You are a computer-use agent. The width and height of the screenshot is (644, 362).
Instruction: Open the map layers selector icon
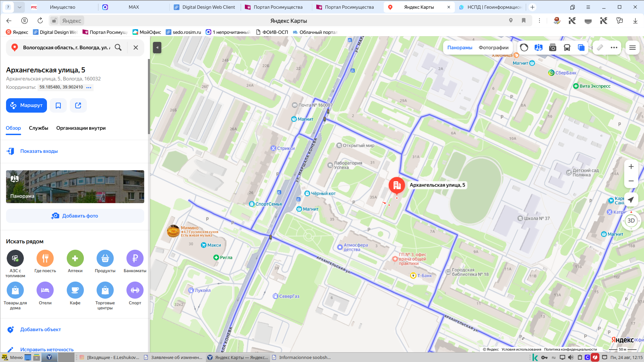click(x=581, y=48)
